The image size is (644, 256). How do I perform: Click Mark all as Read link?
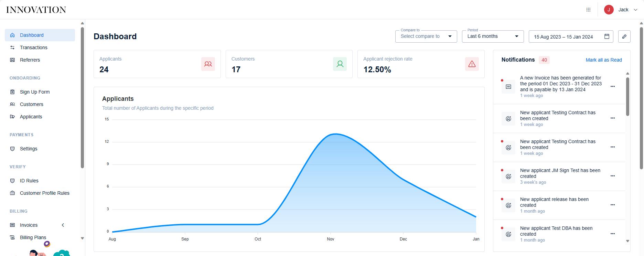tap(604, 60)
